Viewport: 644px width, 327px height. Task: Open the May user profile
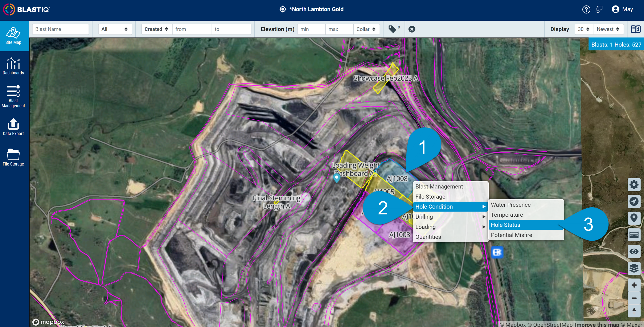click(622, 9)
